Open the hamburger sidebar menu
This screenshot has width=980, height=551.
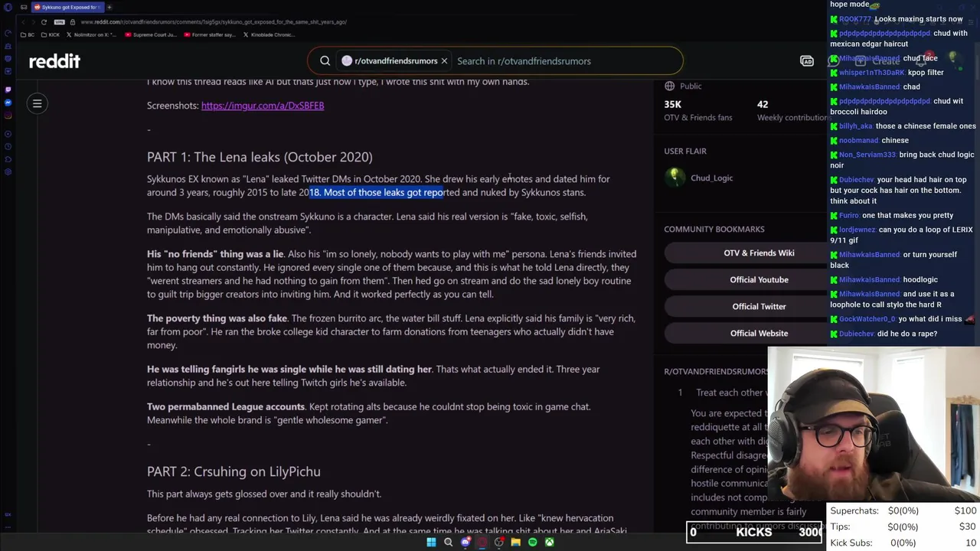(37, 103)
